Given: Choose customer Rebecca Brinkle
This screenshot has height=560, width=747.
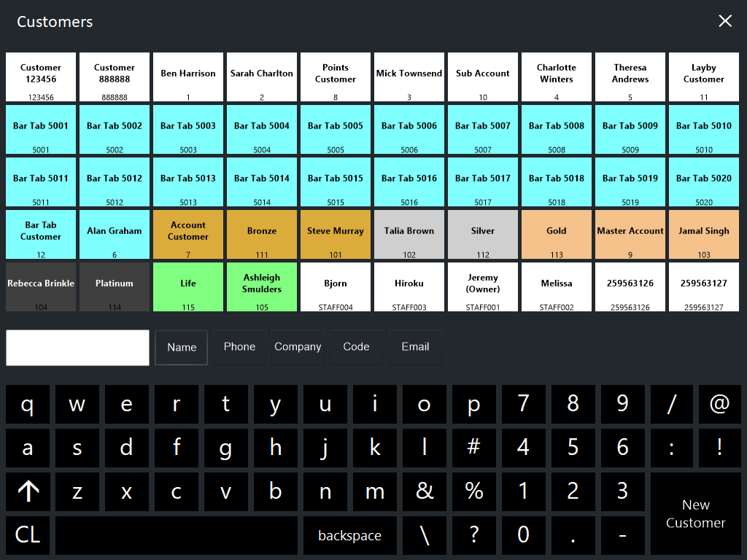Looking at the screenshot, I should point(41,287).
